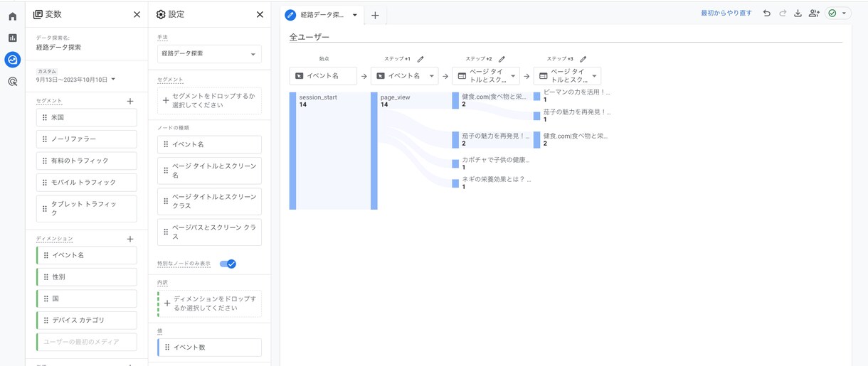
Task: Add a new exploration tab
Action: point(375,15)
